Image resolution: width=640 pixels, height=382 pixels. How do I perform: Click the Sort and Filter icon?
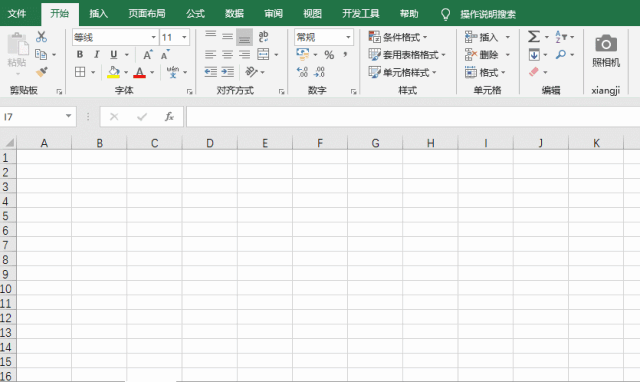[x=561, y=37]
